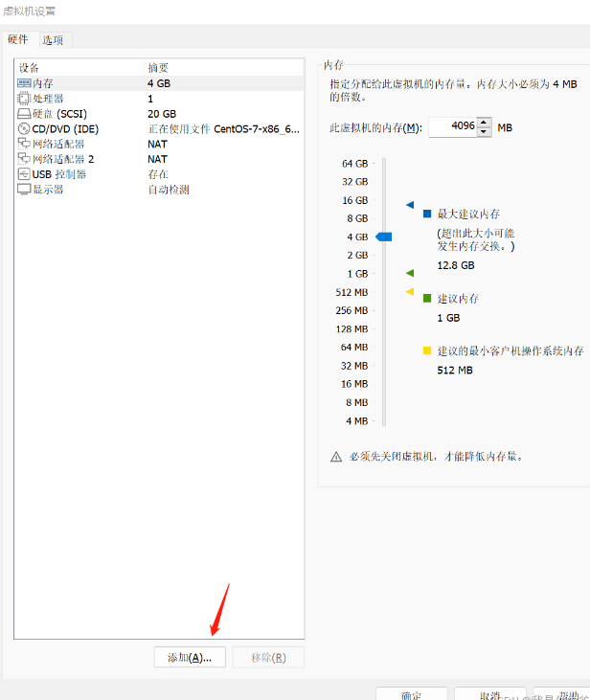Click the memory slider thumb at 4 GB
The height and width of the screenshot is (700, 590).
coord(384,237)
